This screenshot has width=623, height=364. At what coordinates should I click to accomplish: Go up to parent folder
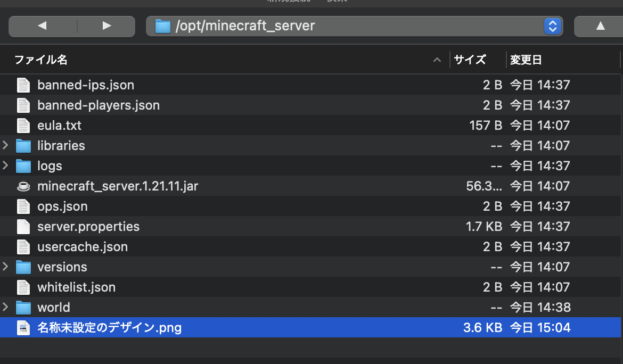[x=600, y=26]
